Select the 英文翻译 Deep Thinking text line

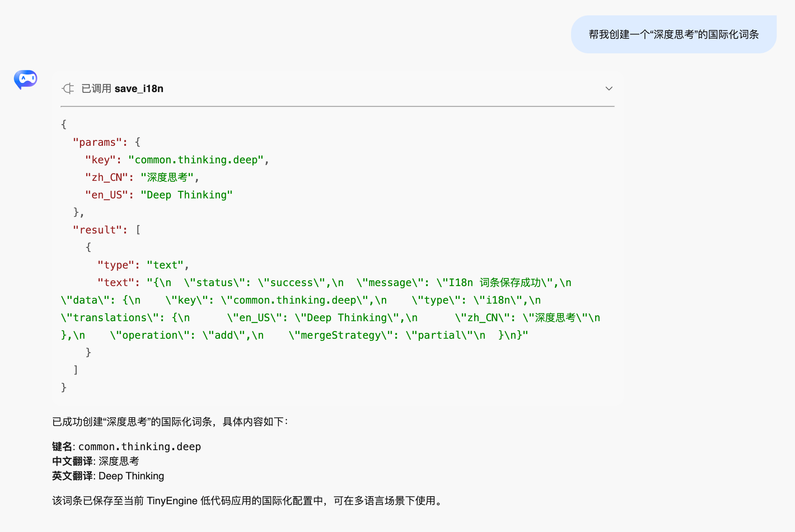click(108, 476)
